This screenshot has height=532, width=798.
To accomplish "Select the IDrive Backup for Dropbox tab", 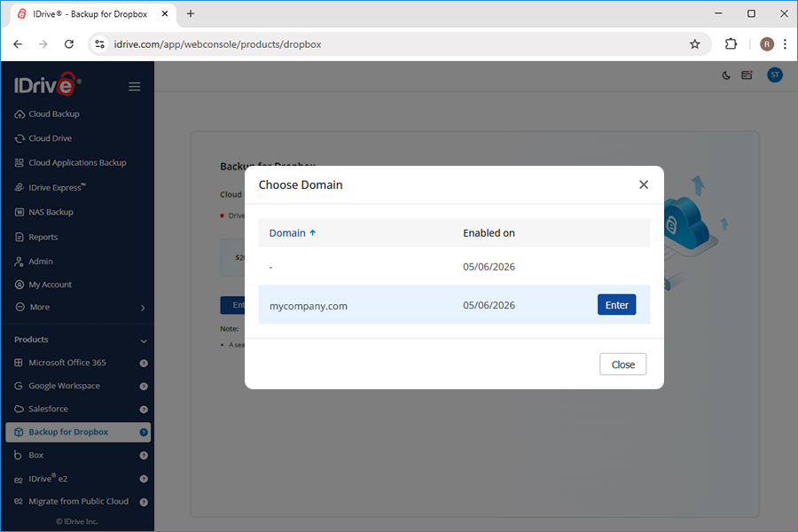I will (92, 14).
